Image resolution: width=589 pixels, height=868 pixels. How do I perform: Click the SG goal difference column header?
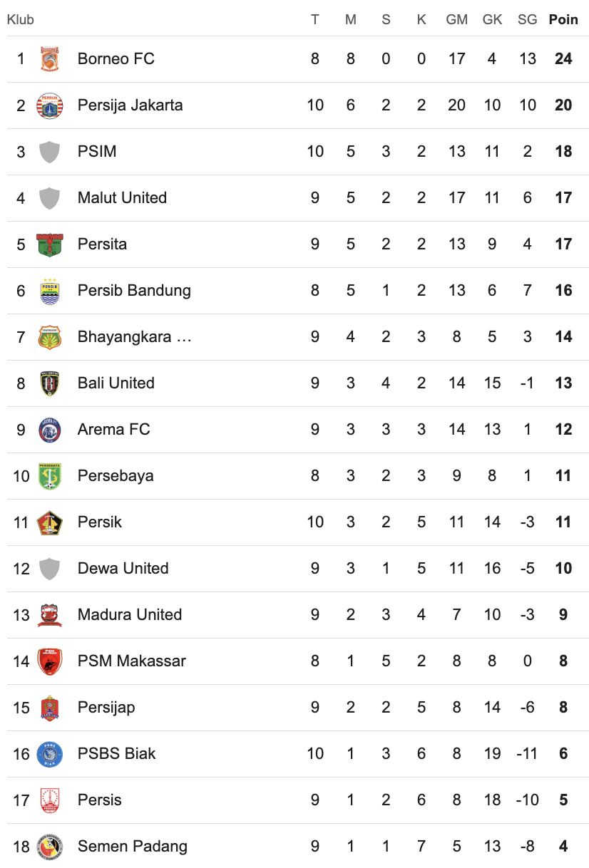coord(527,20)
